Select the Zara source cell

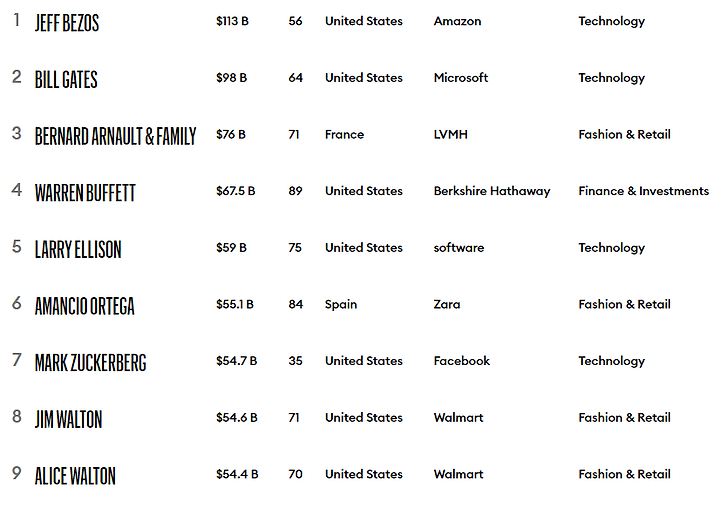(447, 305)
